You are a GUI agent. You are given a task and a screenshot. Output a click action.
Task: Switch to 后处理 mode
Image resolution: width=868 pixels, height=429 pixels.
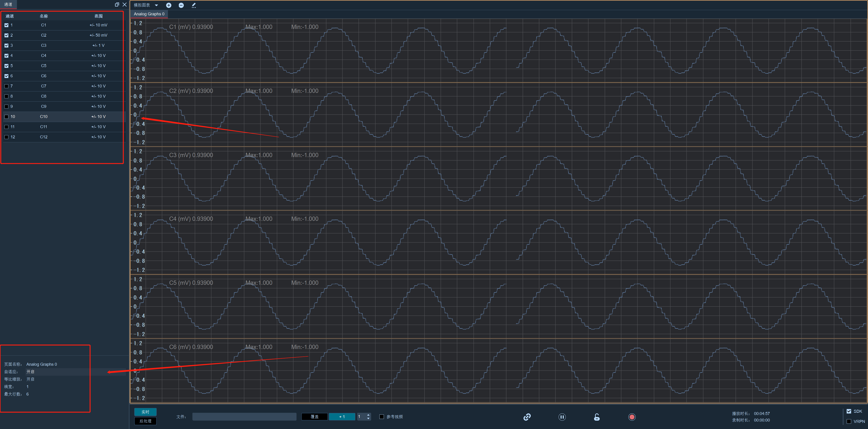tap(146, 421)
